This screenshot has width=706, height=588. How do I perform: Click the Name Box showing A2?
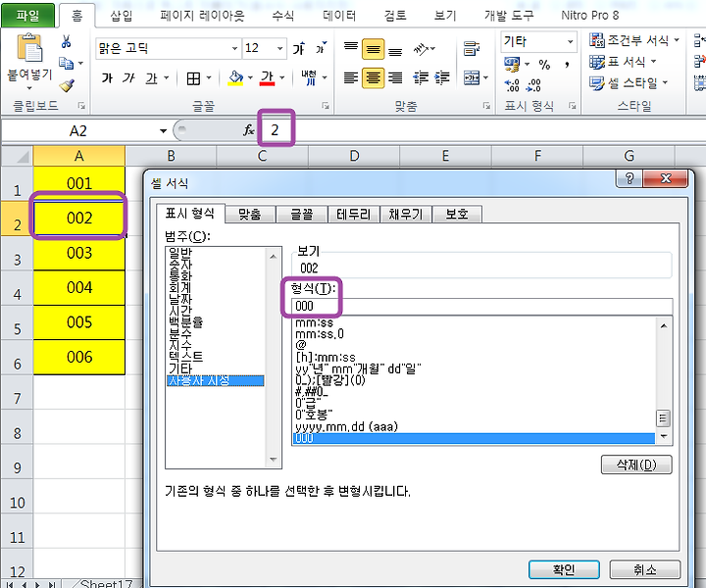click(x=78, y=131)
